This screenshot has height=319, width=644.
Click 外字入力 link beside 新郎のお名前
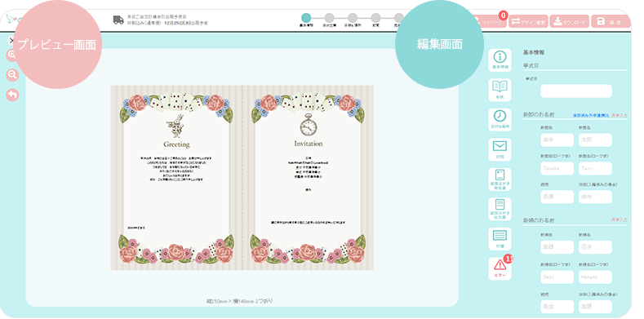(x=620, y=116)
